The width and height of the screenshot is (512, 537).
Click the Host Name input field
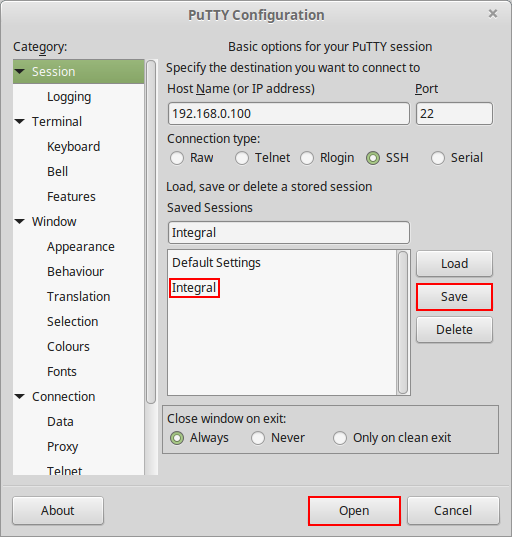pos(289,114)
